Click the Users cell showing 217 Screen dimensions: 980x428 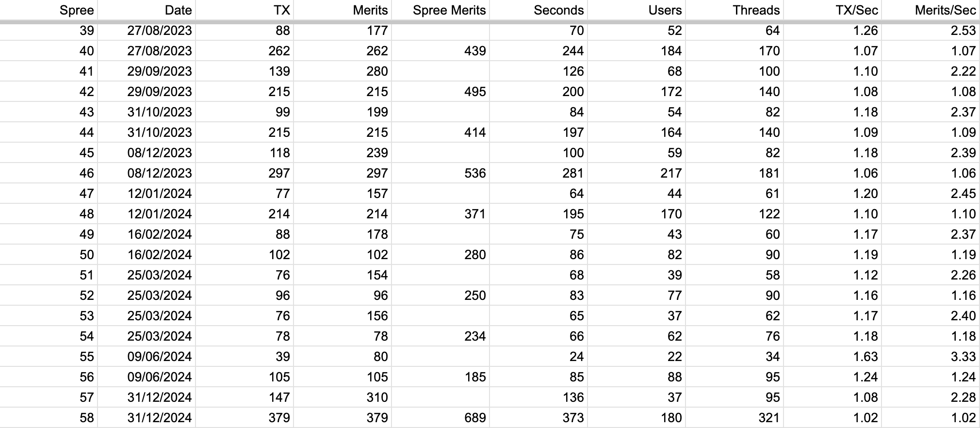[636, 173]
